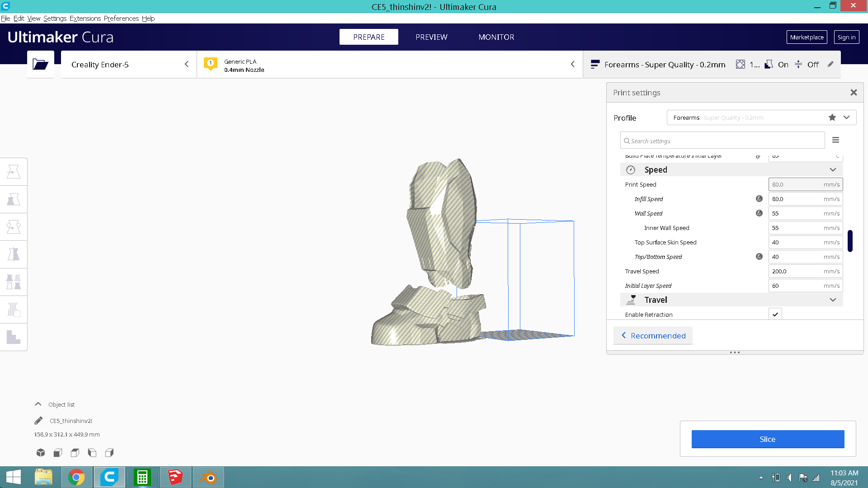Open Google Chrome from the taskbar
868x488 pixels.
pos(76,477)
